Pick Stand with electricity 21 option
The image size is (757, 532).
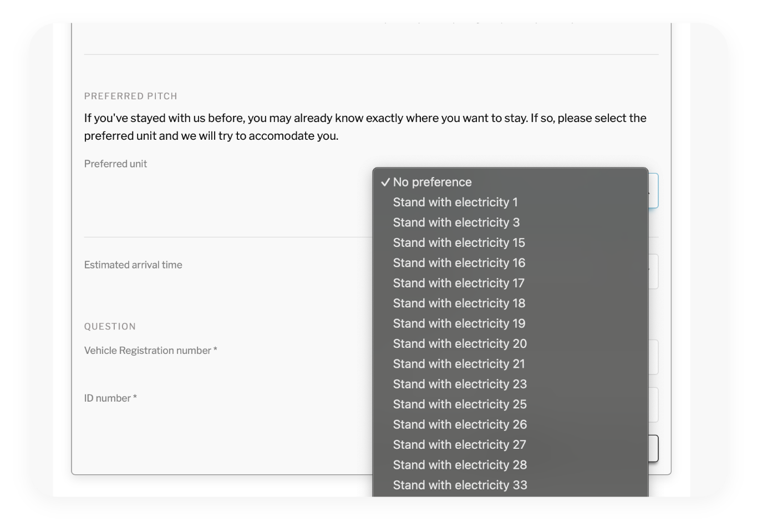pos(459,364)
